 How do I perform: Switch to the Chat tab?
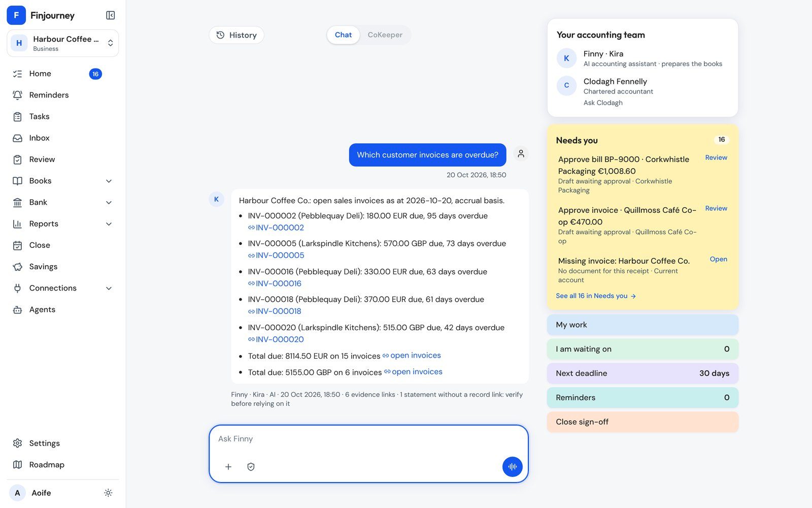coord(343,35)
